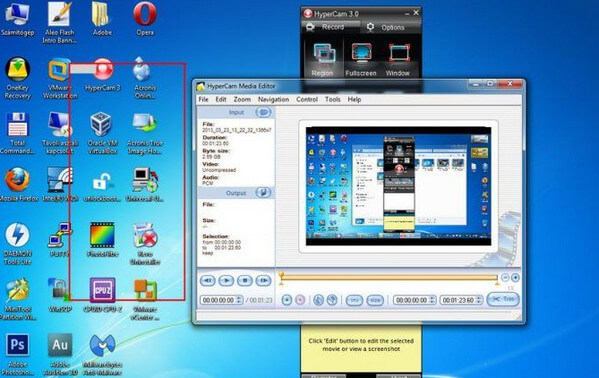Launch the unlockbootloader desktop icon

pyautogui.click(x=102, y=185)
